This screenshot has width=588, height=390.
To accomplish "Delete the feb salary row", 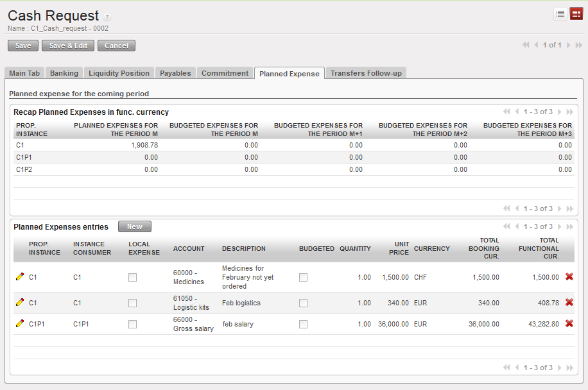I will (x=569, y=324).
